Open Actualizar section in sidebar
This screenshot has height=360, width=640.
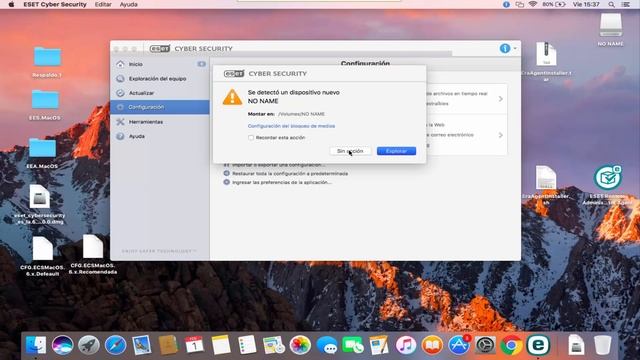[160, 93]
